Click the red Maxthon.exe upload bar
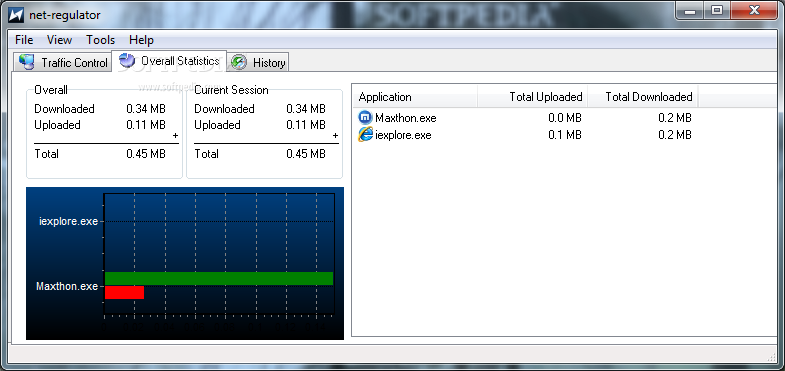785x371 pixels. pos(124,292)
